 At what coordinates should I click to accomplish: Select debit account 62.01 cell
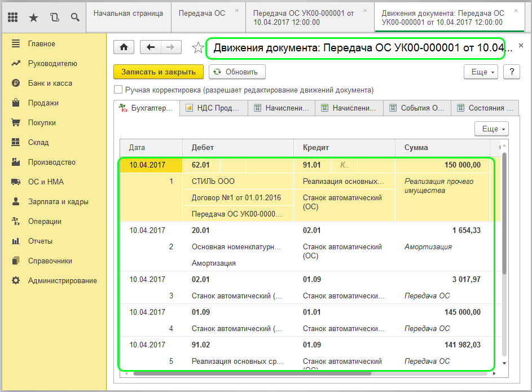[x=201, y=165]
